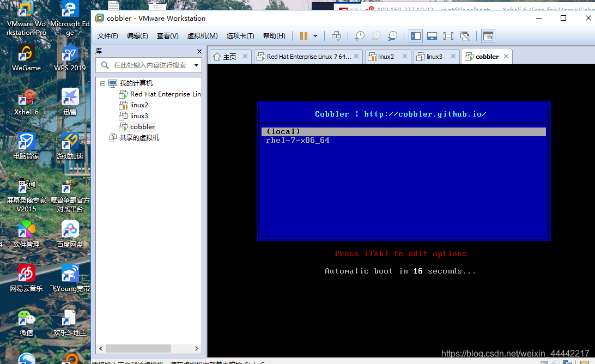Close the 主页 tab

[245, 56]
